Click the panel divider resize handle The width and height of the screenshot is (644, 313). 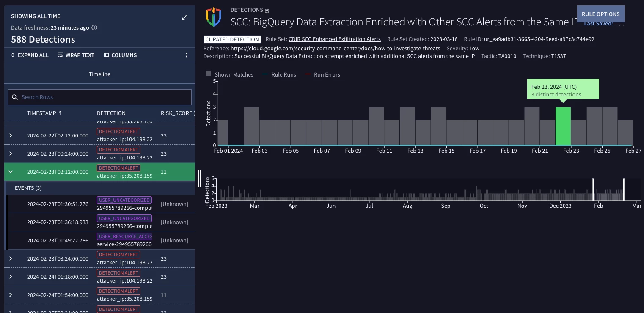200,178
